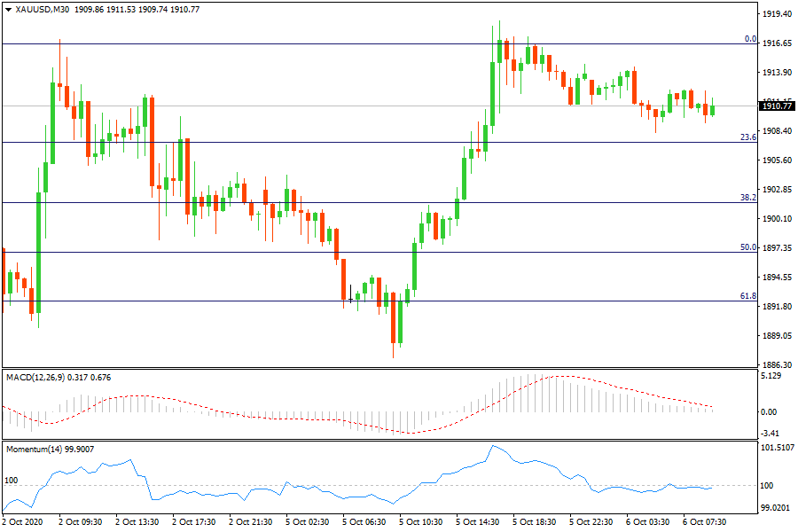
Task: Click the 1919.40 price scale value
Action: [777, 14]
